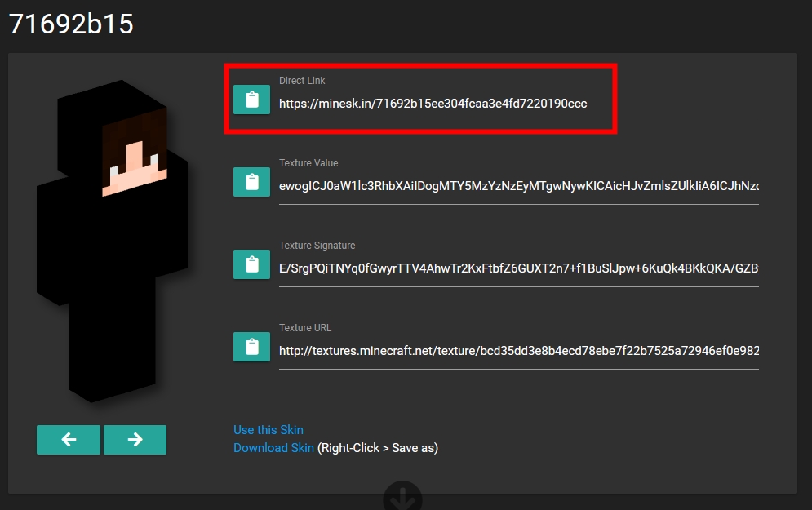Click the "Texture Signature" field label

coord(317,246)
